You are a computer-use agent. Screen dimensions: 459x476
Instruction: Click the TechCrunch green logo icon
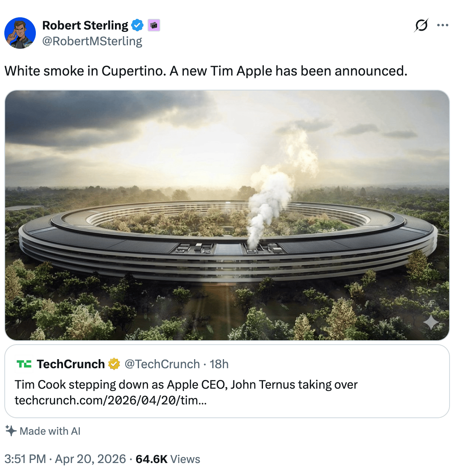tap(24, 364)
